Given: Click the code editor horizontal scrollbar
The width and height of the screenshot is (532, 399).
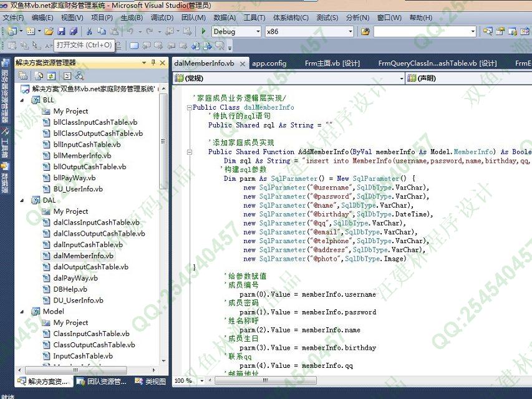Looking at the screenshot, I should click(265, 380).
